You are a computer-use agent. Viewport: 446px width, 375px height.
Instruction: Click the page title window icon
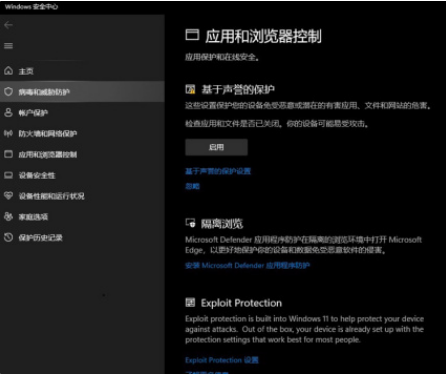[x=192, y=35]
